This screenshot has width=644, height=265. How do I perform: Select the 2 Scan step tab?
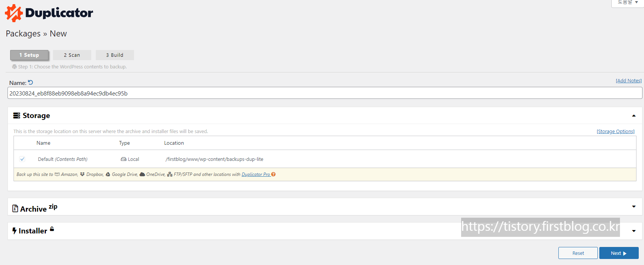click(72, 55)
